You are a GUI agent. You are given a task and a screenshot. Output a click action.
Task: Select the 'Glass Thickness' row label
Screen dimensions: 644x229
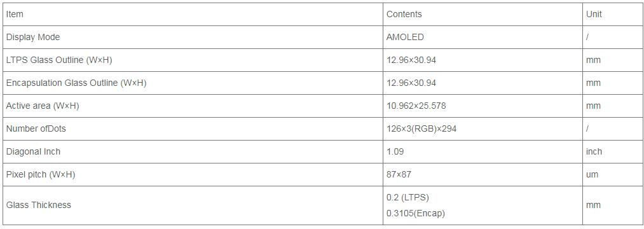click(x=38, y=205)
